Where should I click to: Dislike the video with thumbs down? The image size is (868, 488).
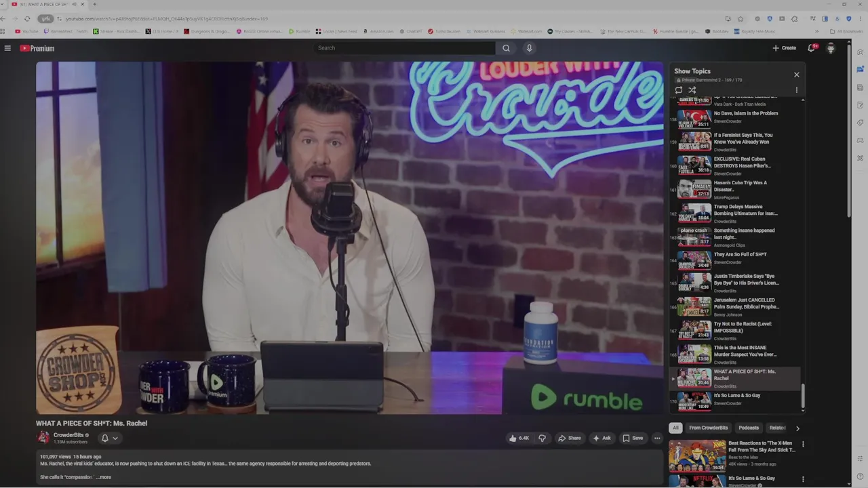[542, 438]
